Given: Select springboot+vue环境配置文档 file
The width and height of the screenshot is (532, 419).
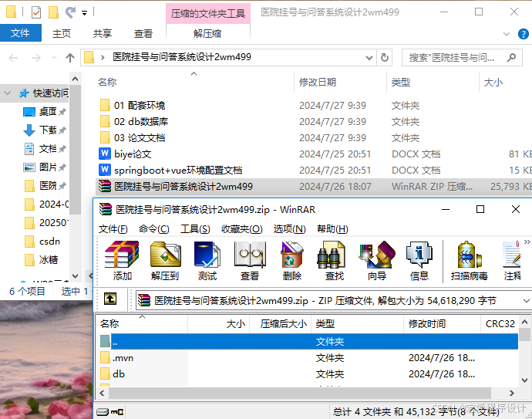Looking at the screenshot, I should point(170,170).
